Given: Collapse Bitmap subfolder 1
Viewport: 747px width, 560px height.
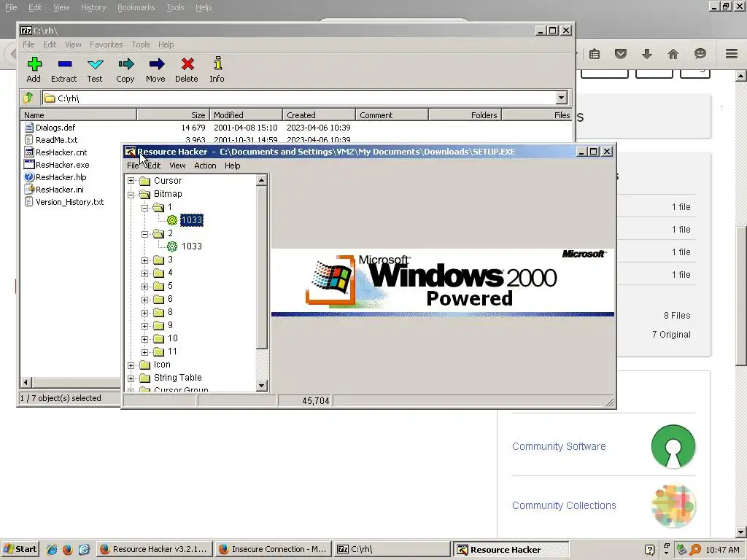Looking at the screenshot, I should click(x=145, y=207).
